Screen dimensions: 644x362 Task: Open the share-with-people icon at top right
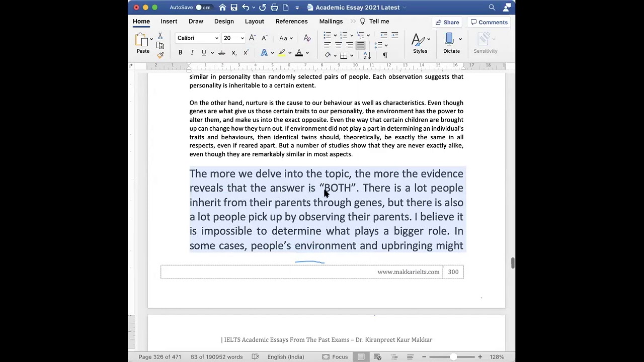pos(507,7)
